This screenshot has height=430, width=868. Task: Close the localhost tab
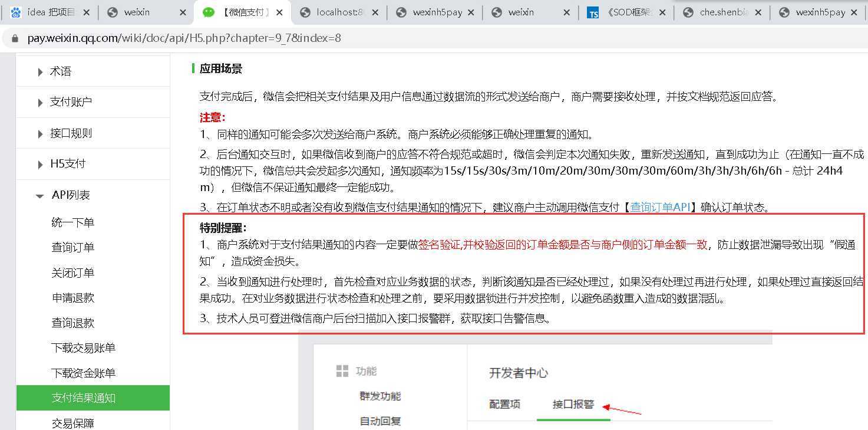375,12
